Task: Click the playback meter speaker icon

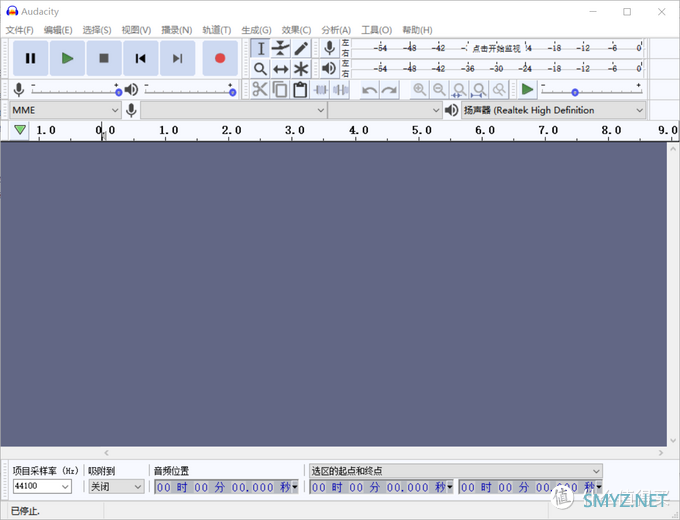Action: click(x=330, y=69)
